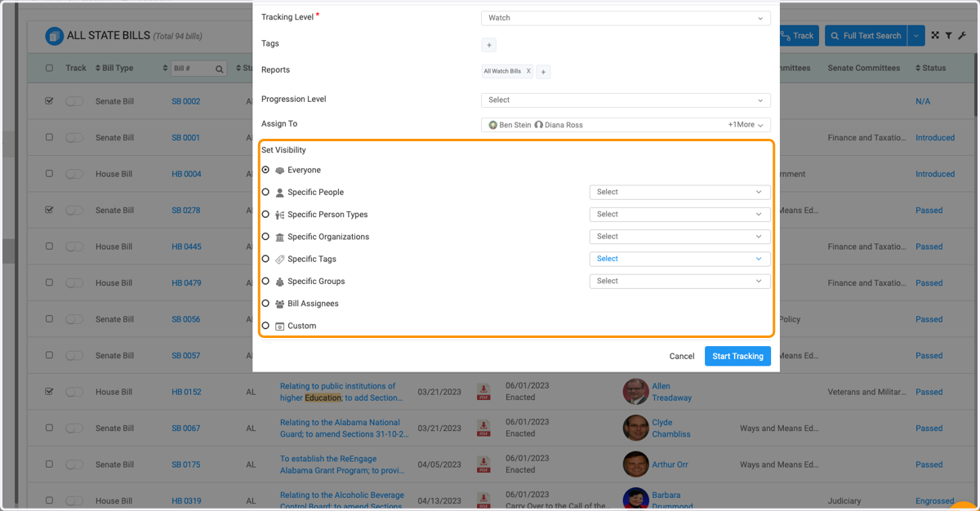Screen dimensions: 980x511
Task: Open the Tracking Level dropdown
Action: [626, 18]
